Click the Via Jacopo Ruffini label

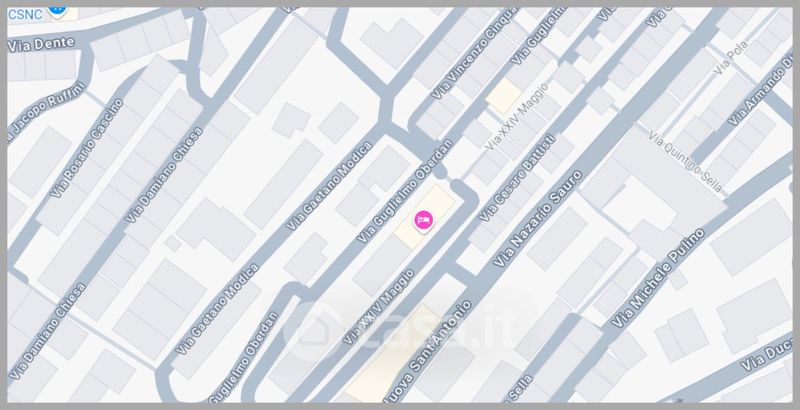pos(46,112)
